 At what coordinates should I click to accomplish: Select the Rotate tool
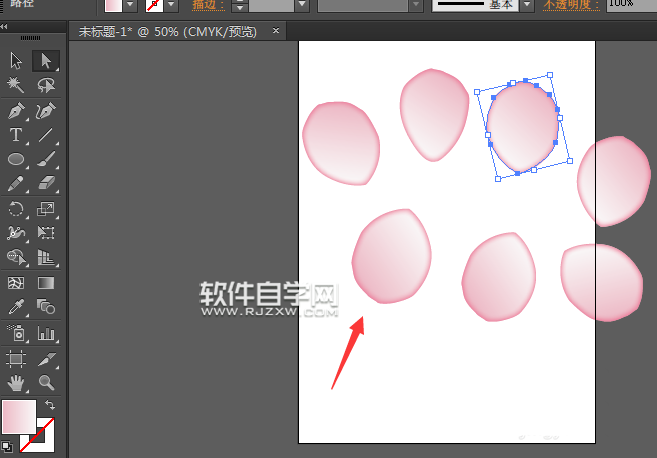[x=16, y=209]
